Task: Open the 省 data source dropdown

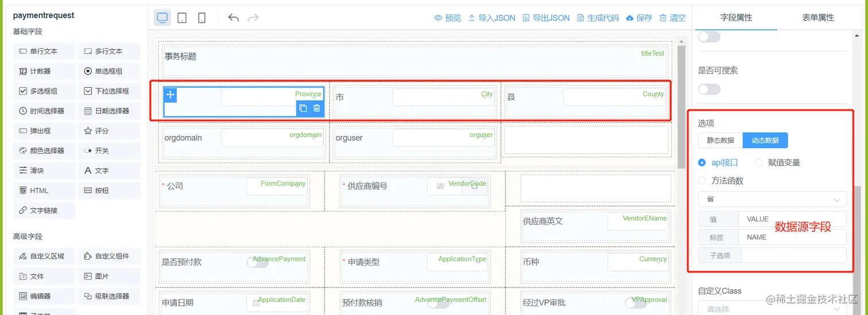Action: click(772, 199)
